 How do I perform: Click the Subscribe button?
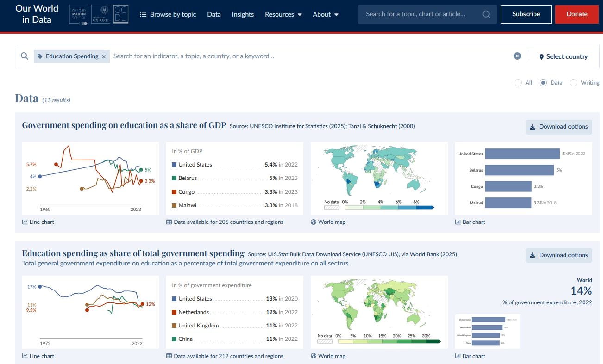click(x=526, y=14)
